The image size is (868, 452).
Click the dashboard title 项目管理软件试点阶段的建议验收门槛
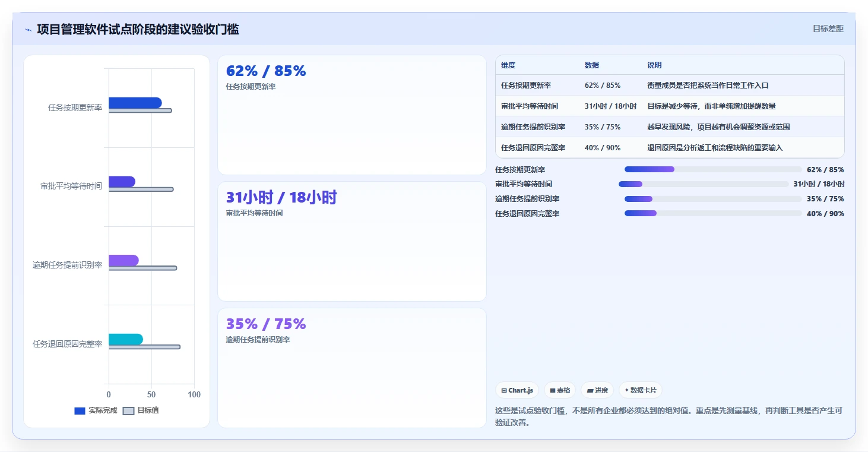click(138, 29)
